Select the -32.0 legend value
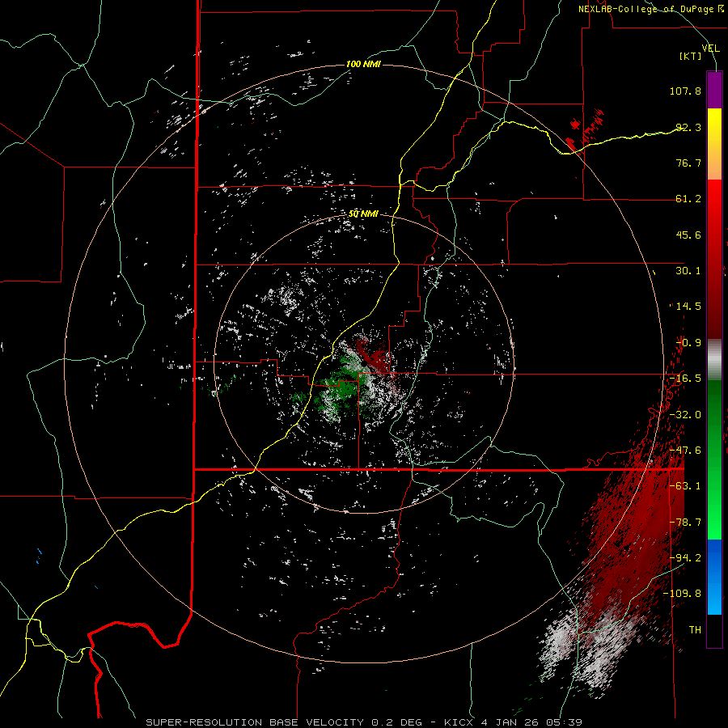 685,415
